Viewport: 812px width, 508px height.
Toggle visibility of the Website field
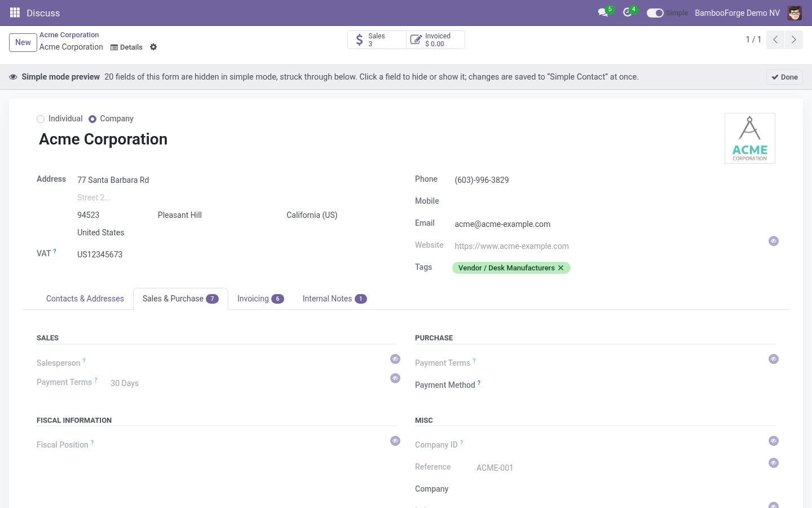pos(774,241)
